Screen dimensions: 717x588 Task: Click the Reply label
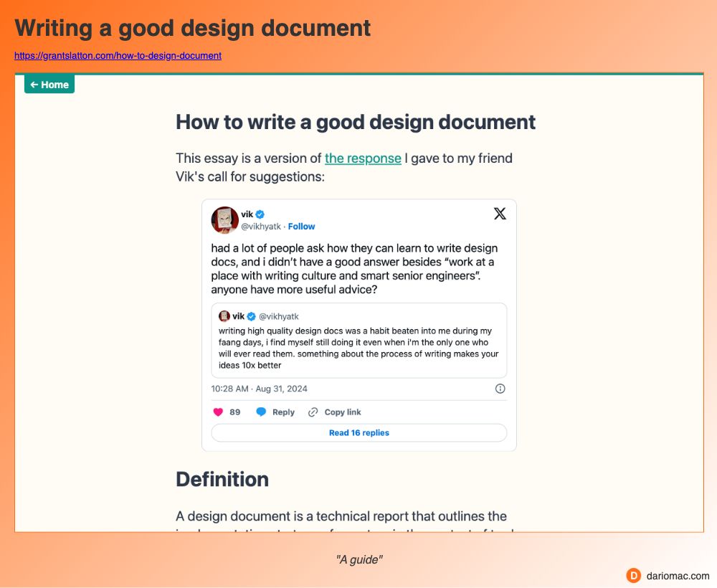[x=283, y=412]
